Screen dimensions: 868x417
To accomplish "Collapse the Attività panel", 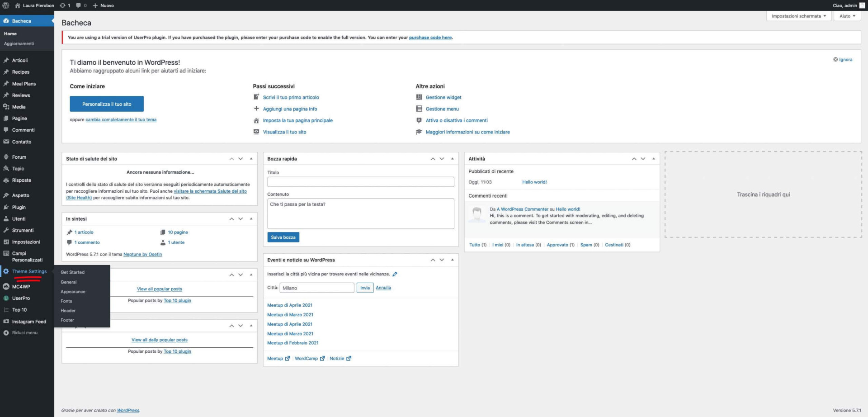I will pos(654,159).
